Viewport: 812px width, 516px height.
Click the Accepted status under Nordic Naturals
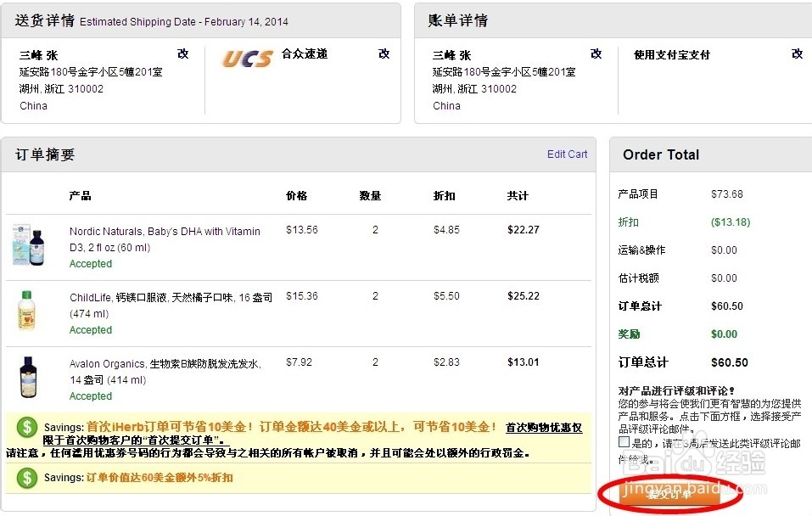pos(90,264)
